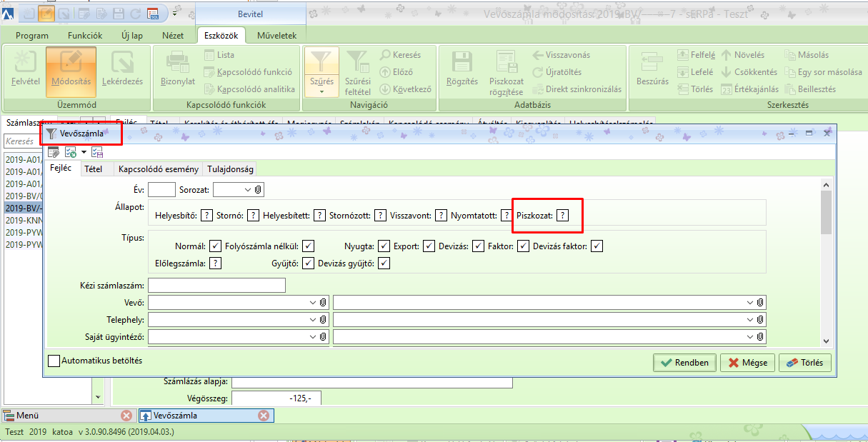
Task: Click the last checklist-save icon in dialog toolbar
Action: click(97, 151)
